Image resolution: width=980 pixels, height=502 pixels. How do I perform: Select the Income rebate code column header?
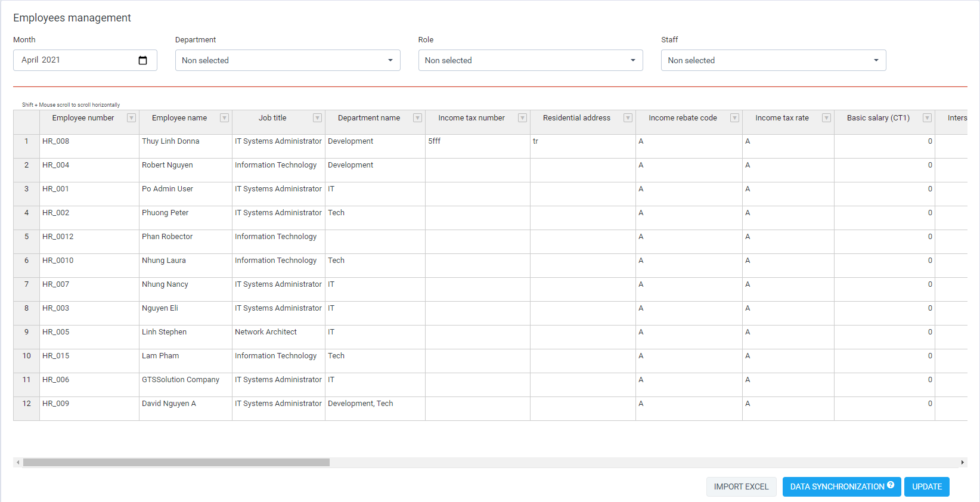click(x=689, y=122)
